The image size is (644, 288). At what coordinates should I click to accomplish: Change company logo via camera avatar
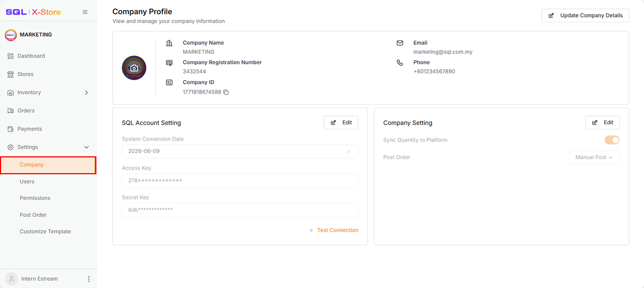click(134, 68)
